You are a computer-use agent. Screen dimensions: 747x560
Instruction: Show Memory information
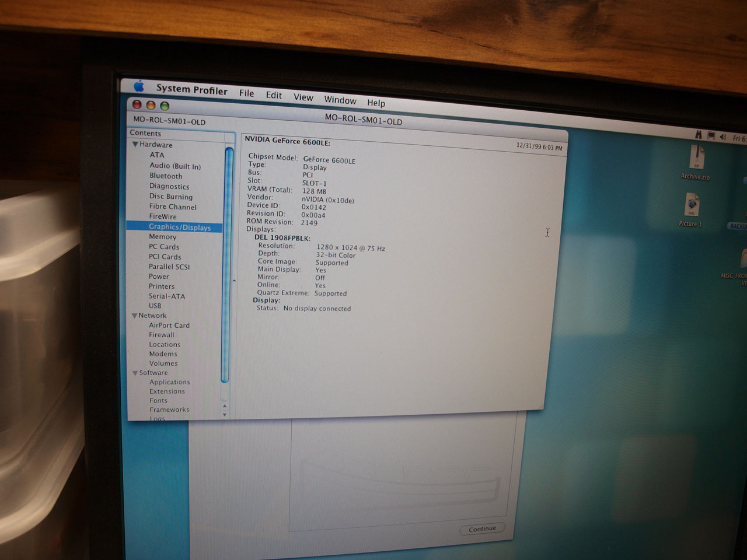[x=162, y=237]
